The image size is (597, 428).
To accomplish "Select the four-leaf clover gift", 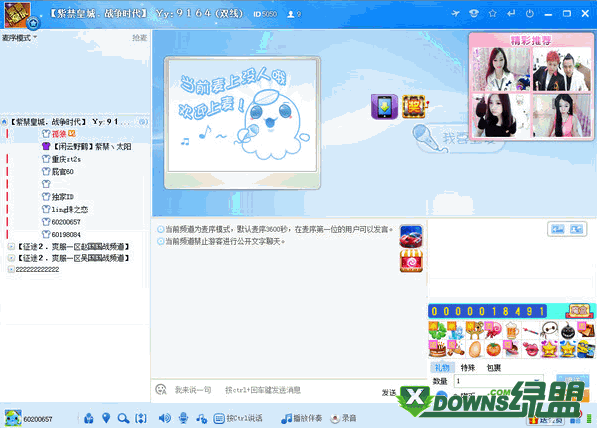I will point(437,331).
